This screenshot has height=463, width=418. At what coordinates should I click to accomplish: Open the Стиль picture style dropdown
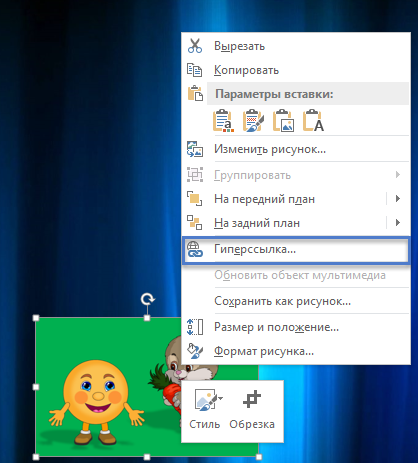pos(205,410)
